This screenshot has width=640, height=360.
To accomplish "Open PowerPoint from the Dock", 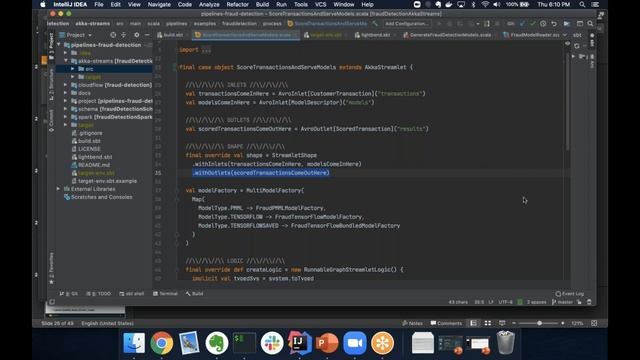I will point(327,343).
